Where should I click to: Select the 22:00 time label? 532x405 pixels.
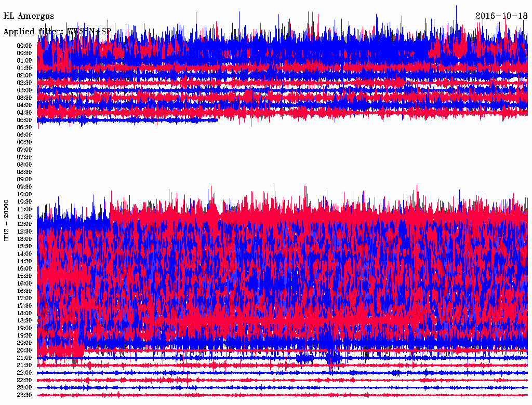tap(24, 372)
